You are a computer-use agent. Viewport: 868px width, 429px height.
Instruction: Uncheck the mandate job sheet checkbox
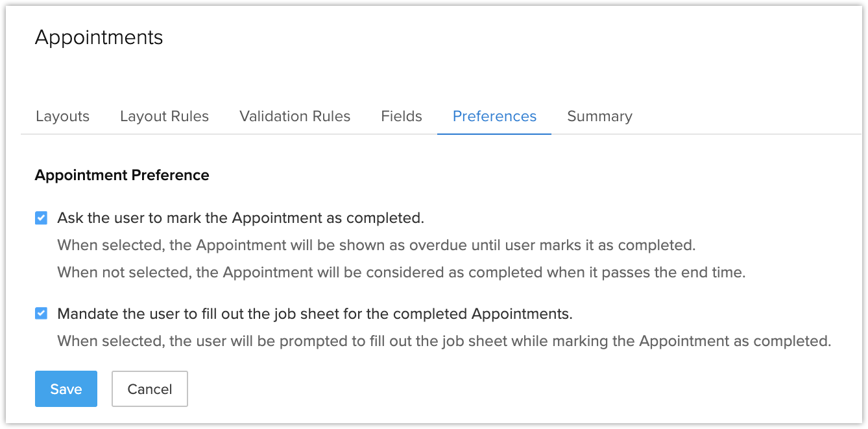coord(41,314)
